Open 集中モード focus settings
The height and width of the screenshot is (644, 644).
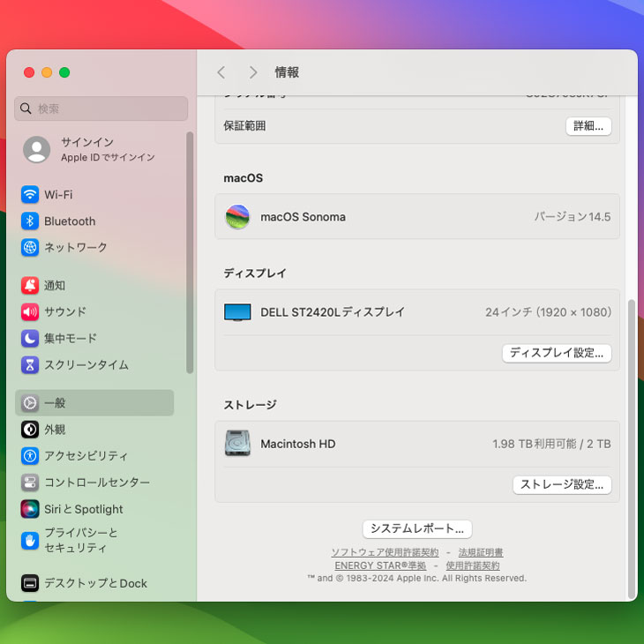(x=70, y=339)
